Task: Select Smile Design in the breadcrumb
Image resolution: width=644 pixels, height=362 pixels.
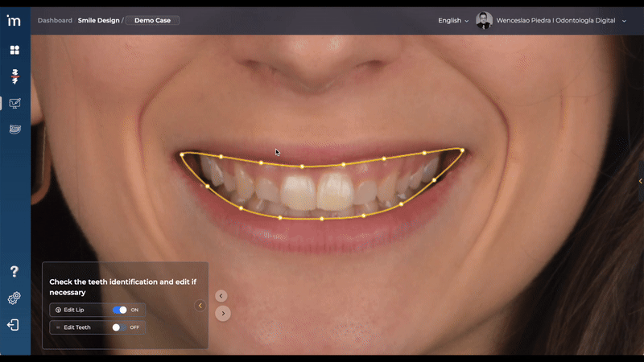Action: coord(97,20)
